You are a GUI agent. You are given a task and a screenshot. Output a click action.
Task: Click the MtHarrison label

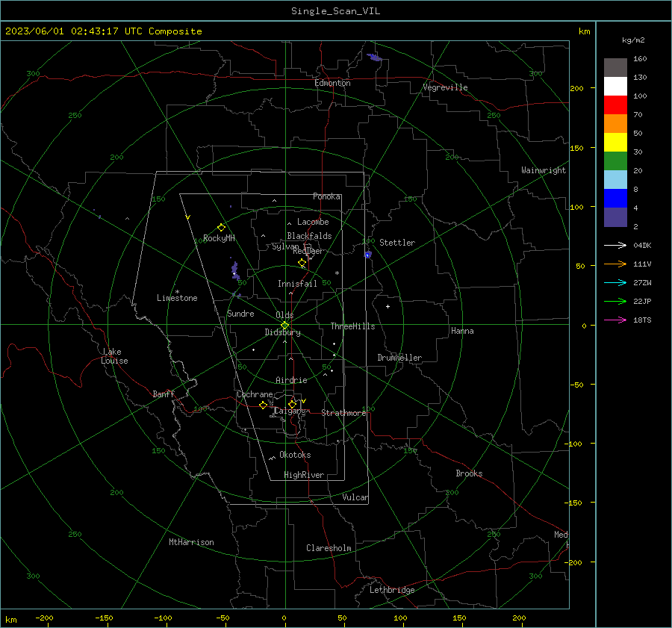191,542
